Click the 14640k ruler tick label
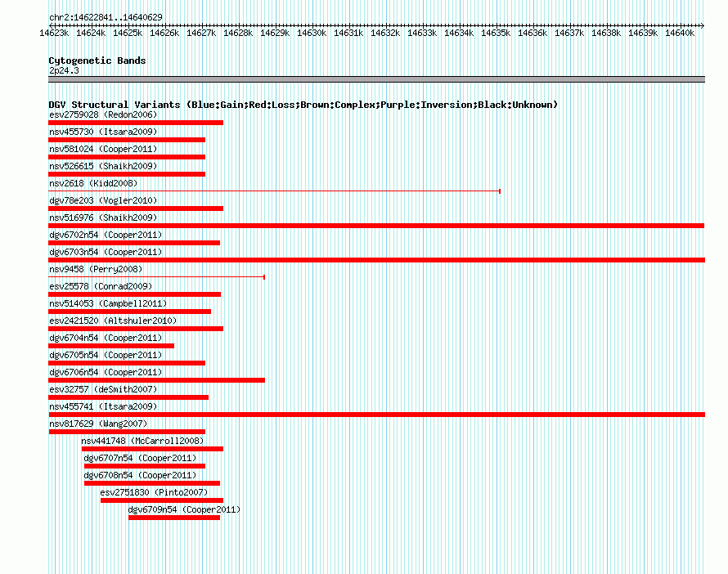 pyautogui.click(x=680, y=33)
